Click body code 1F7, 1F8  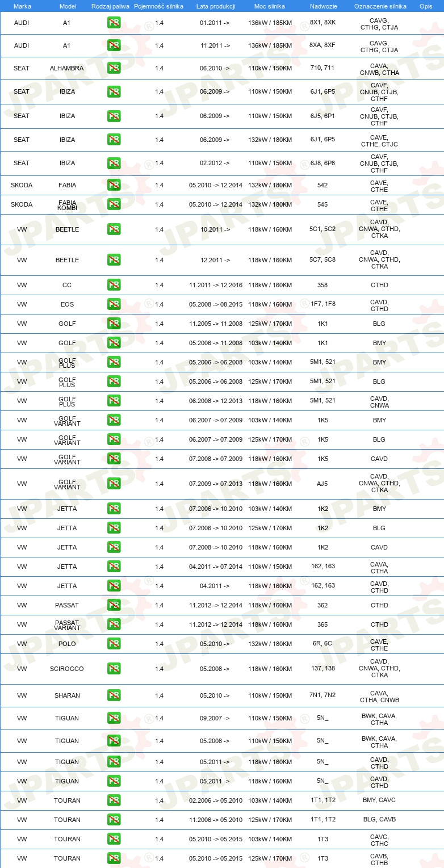coord(322,304)
